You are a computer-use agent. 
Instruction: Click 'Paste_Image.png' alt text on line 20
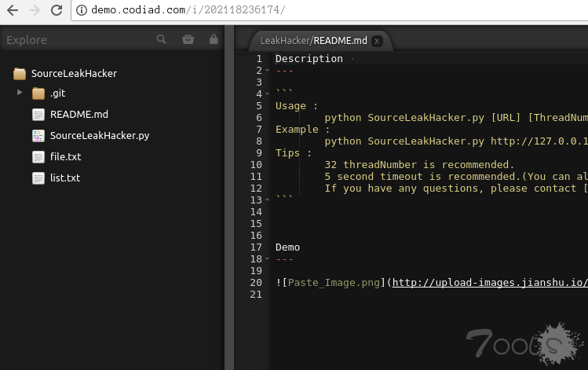pyautogui.click(x=334, y=283)
